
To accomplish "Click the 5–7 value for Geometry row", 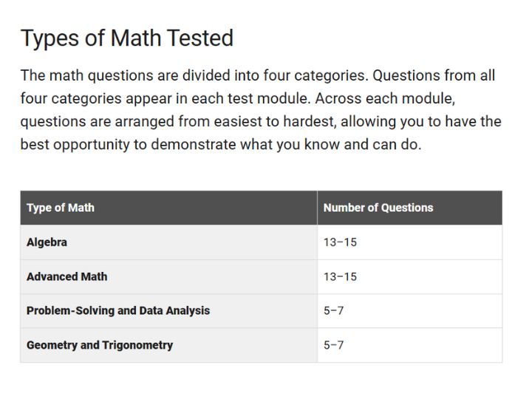I will (x=333, y=345).
